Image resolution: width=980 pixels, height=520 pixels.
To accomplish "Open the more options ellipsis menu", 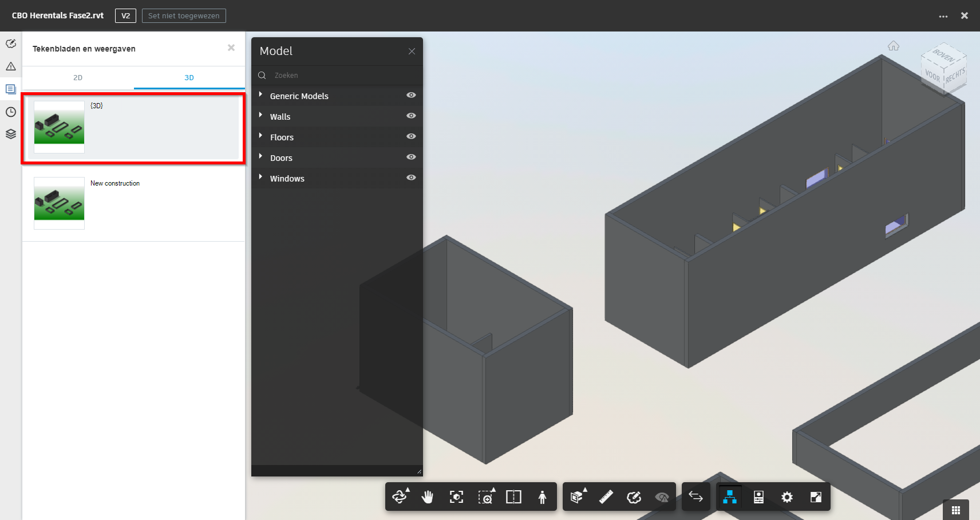I will click(943, 16).
